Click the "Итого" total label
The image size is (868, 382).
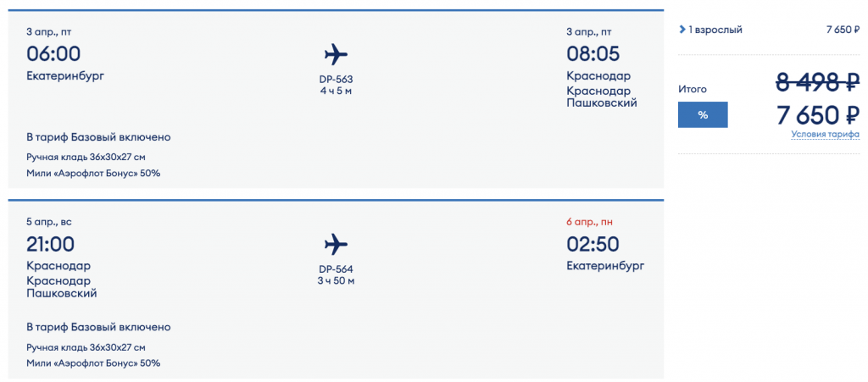coord(693,89)
